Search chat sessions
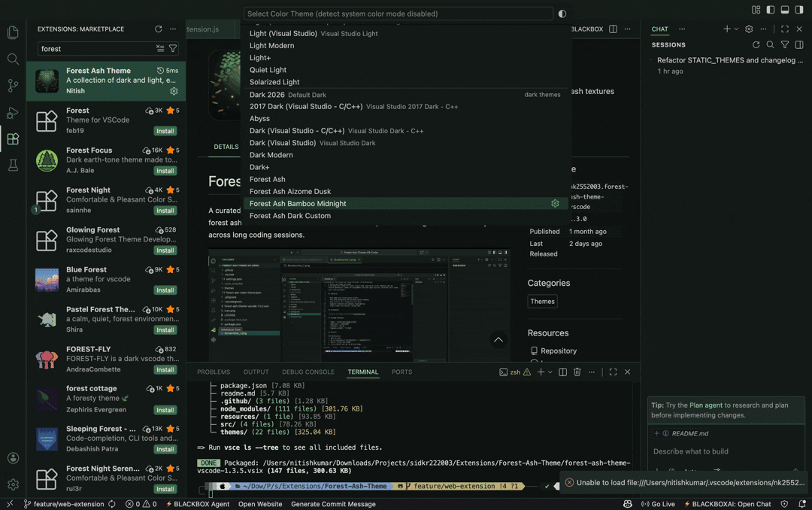Screen dimensions: 812x510 pyautogui.click(x=771, y=45)
